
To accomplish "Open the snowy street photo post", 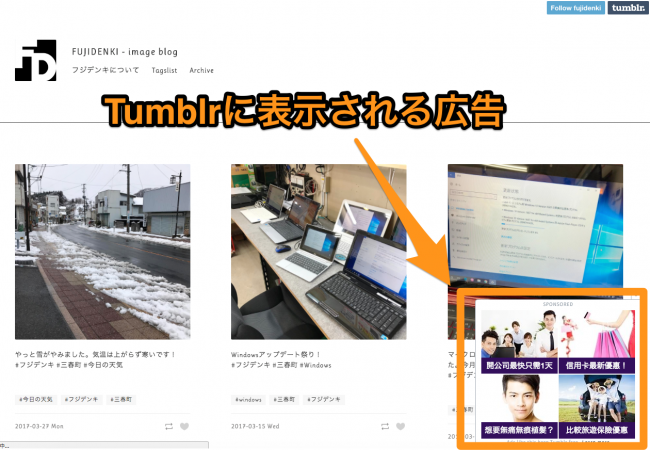I will [x=102, y=252].
